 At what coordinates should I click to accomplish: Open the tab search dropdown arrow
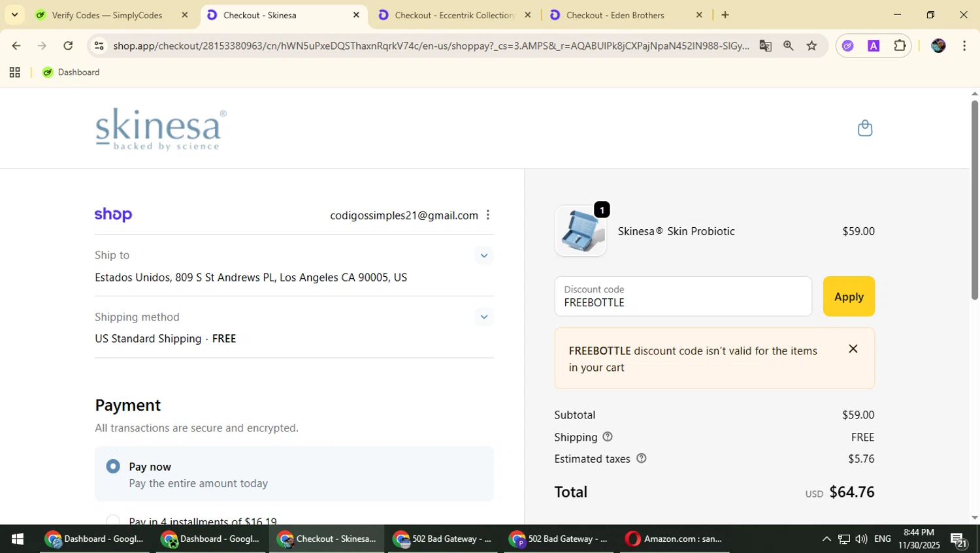[x=14, y=15]
